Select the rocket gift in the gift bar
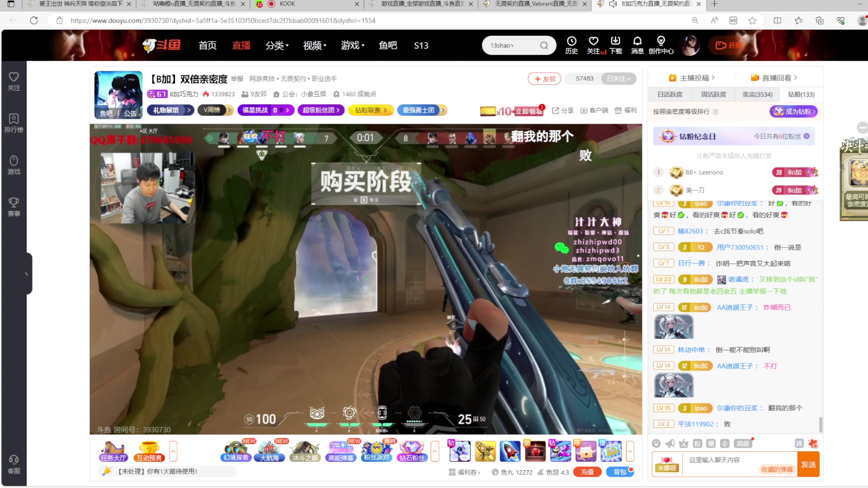 pos(510,450)
